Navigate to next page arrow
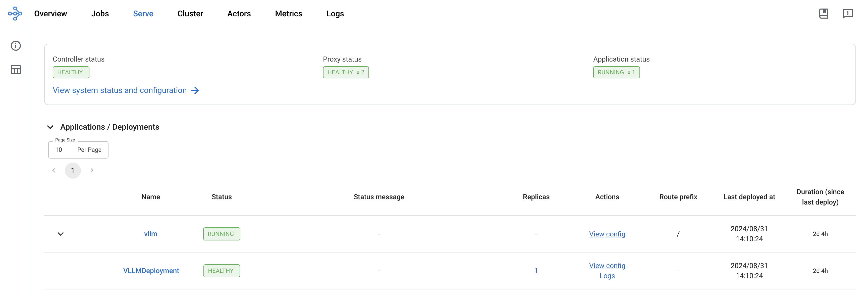 pyautogui.click(x=92, y=170)
